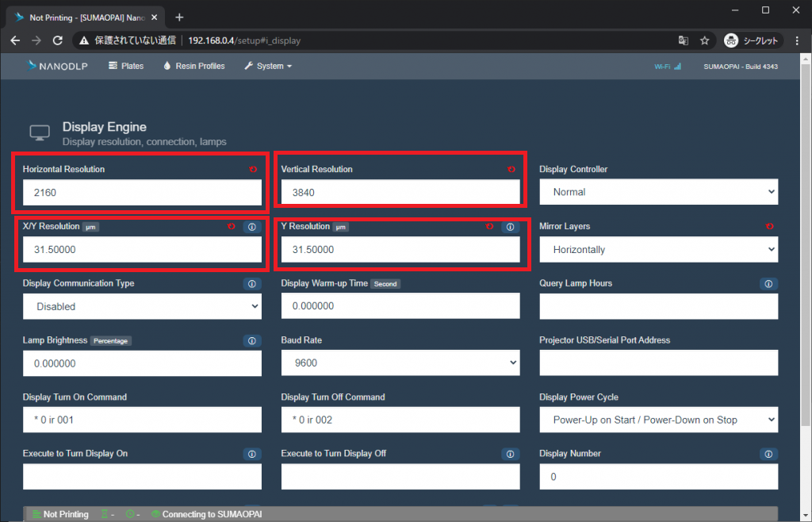The image size is (812, 522).
Task: Click the Connecting to SUMAOPAI status
Action: [x=207, y=514]
